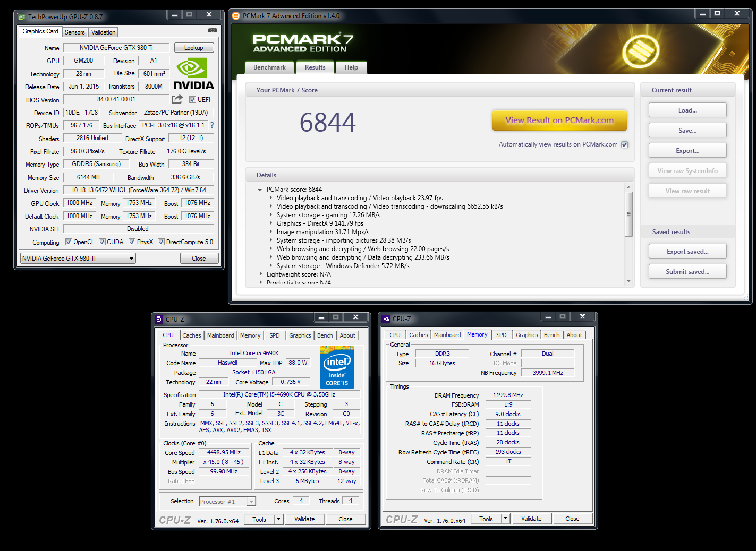756x551 pixels.
Task: Click the Submit saved... button
Action: (687, 272)
